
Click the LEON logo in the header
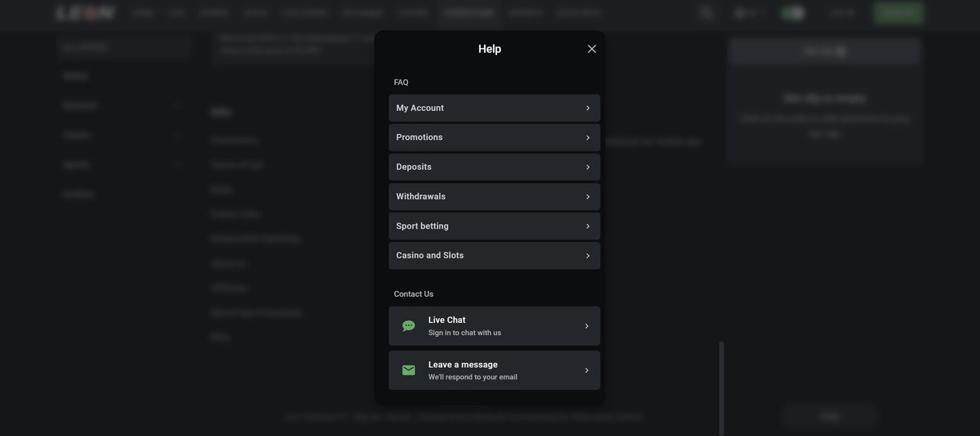[x=85, y=13]
